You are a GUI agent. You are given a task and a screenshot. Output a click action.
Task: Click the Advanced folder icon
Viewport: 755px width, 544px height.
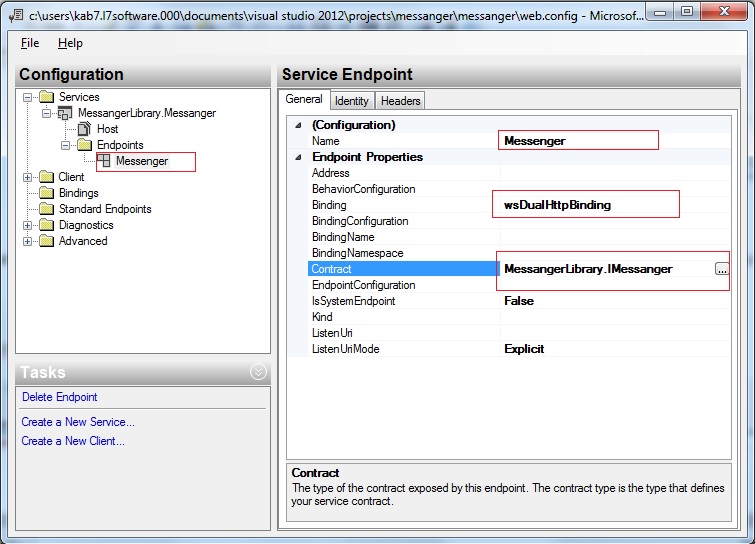click(46, 241)
